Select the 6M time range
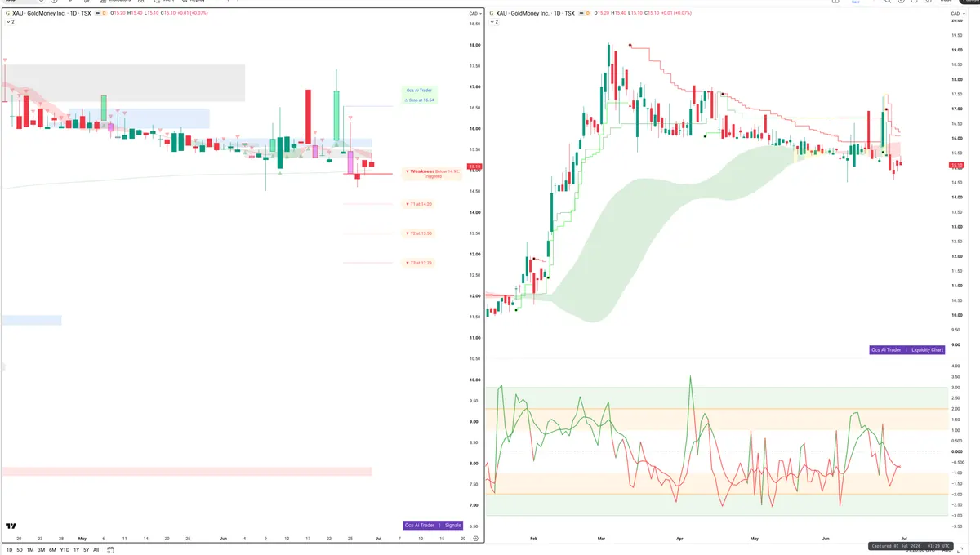This screenshot has height=555, width=980. coord(52,550)
